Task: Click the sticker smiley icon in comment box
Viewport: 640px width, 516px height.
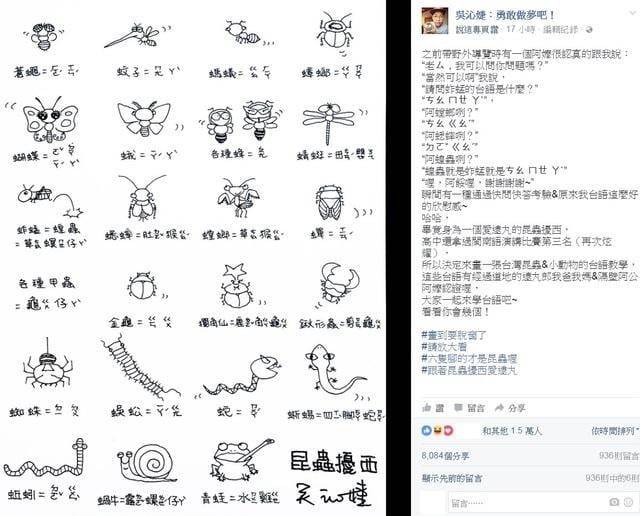Action: (629, 502)
